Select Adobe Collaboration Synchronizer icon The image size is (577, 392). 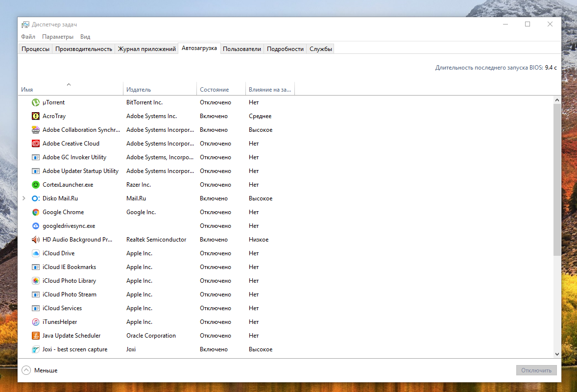point(35,129)
